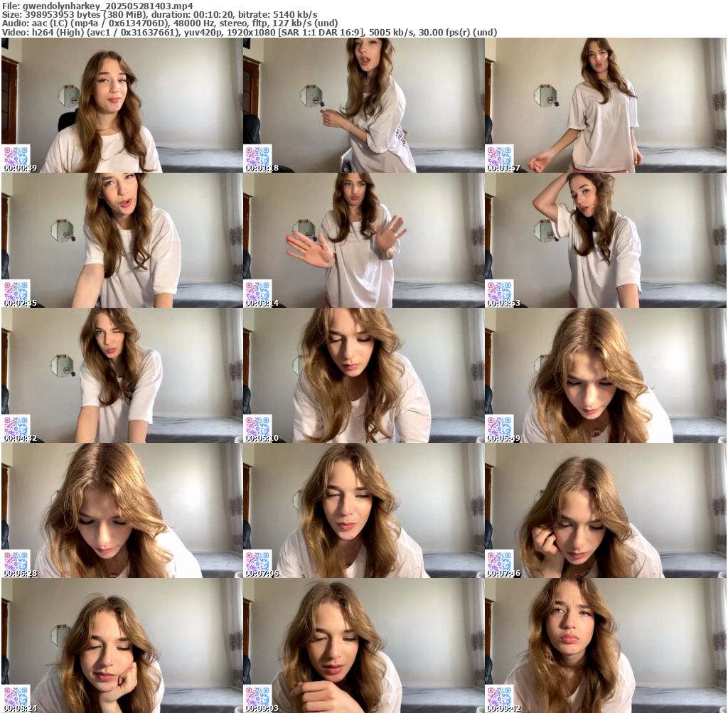Open the thumbnail frame at 00:09:42
Image resolution: width=728 pixels, height=713 pixels.
tap(606, 645)
